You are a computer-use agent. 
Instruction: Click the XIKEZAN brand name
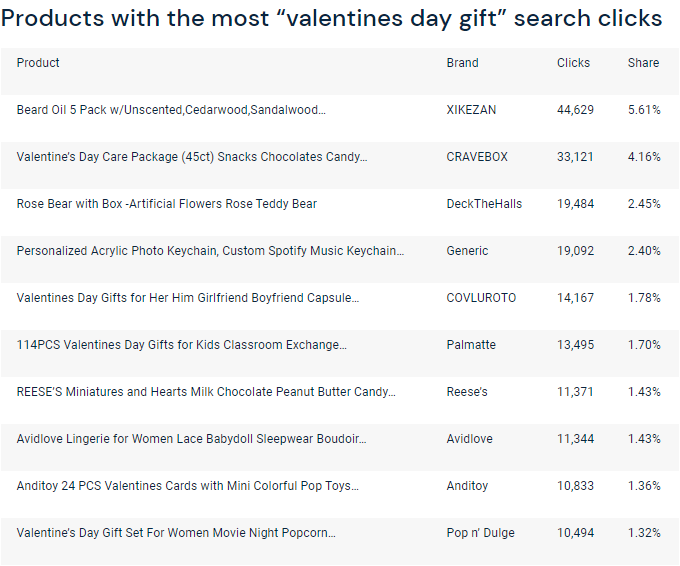(471, 110)
